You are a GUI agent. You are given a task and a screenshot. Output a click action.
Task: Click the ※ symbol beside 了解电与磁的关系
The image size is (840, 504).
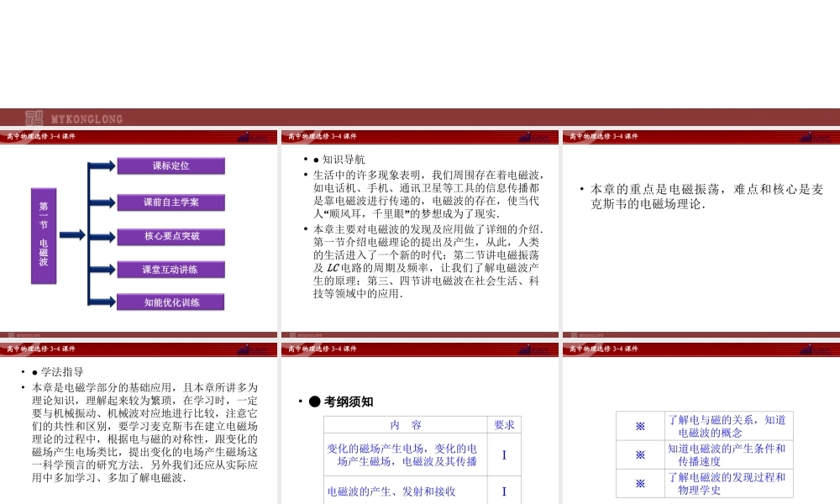pyautogui.click(x=640, y=426)
